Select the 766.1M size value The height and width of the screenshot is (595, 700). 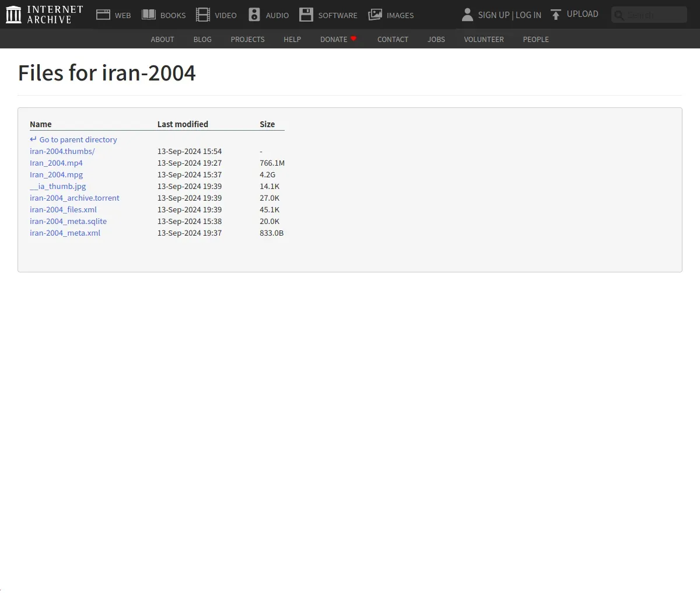tap(272, 163)
